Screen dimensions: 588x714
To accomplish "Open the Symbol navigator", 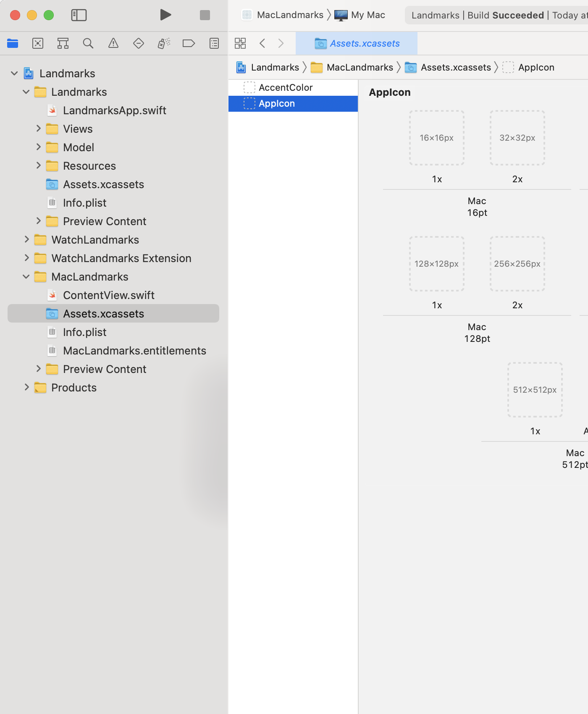I will pyautogui.click(x=63, y=43).
